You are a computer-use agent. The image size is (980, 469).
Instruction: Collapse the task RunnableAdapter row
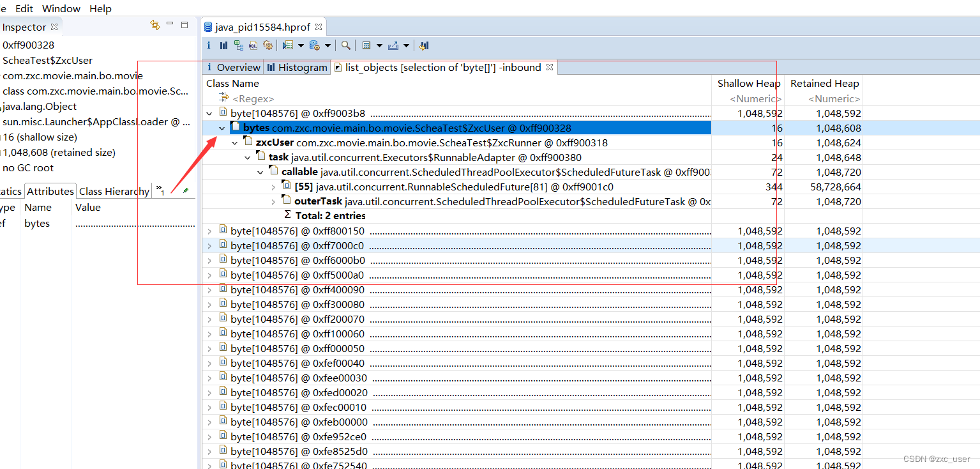click(248, 158)
